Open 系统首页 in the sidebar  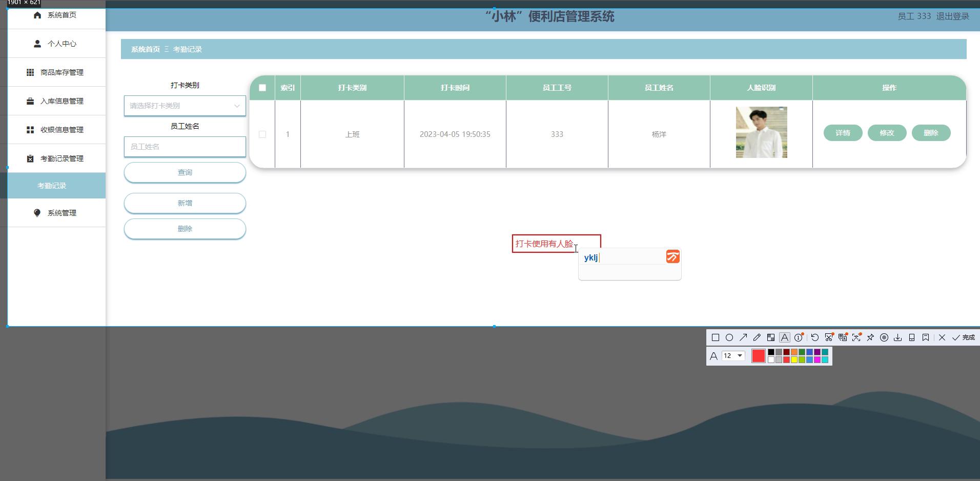pyautogui.click(x=56, y=15)
